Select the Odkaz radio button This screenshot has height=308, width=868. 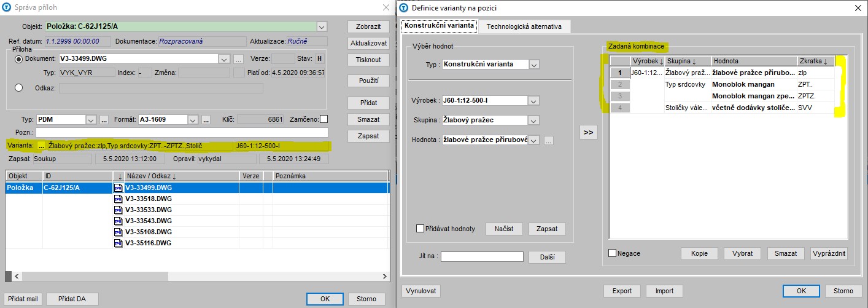(18, 88)
